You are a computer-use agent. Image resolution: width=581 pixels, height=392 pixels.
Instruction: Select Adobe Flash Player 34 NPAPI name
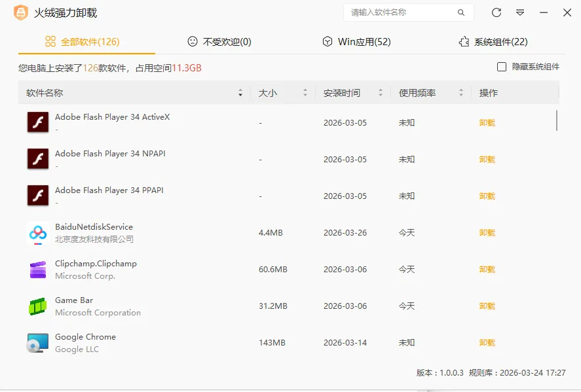click(110, 154)
